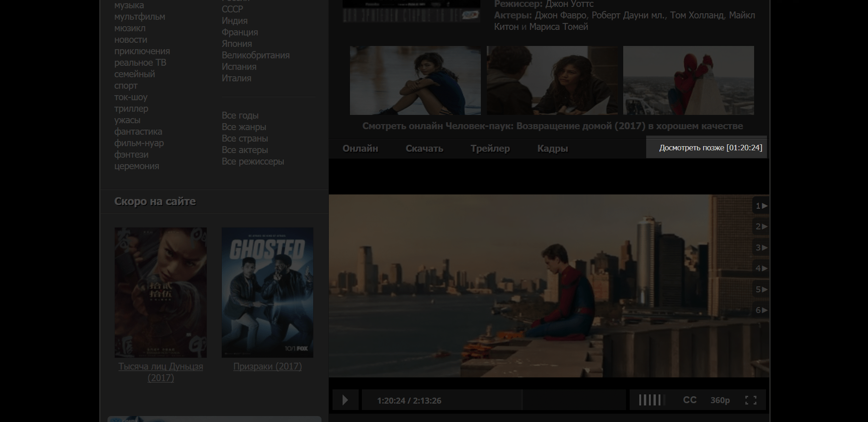Open the Все годы list
Viewport: 868px width, 422px height.
tap(240, 115)
